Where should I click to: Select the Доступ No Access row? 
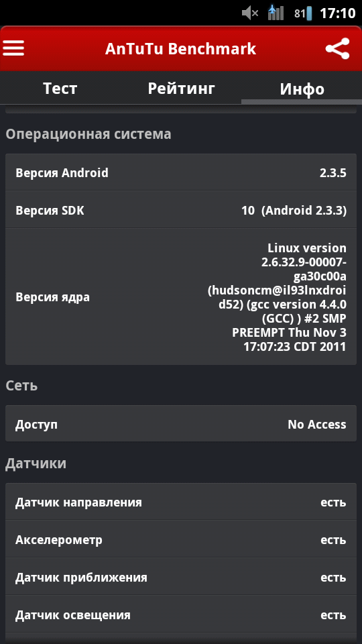(x=181, y=424)
